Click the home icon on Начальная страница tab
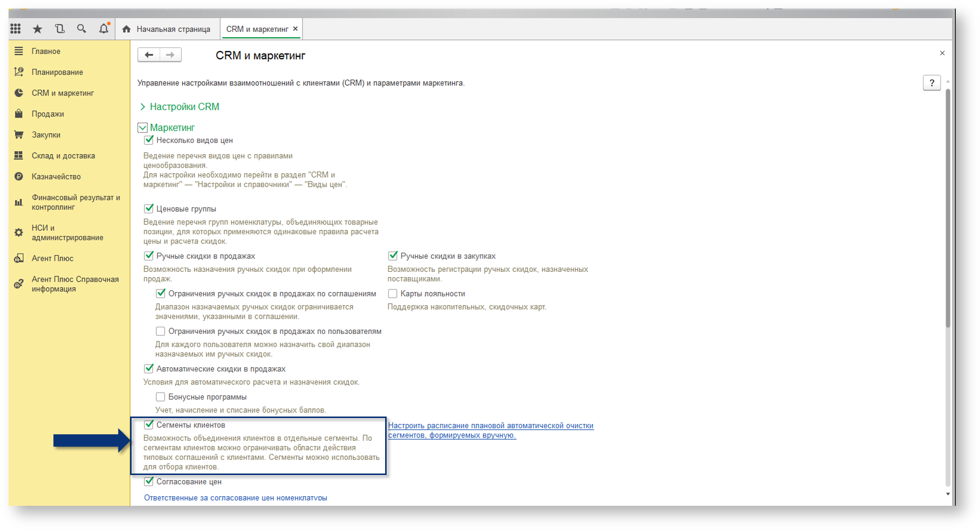Screen dimensions: 980x530 coord(127,29)
